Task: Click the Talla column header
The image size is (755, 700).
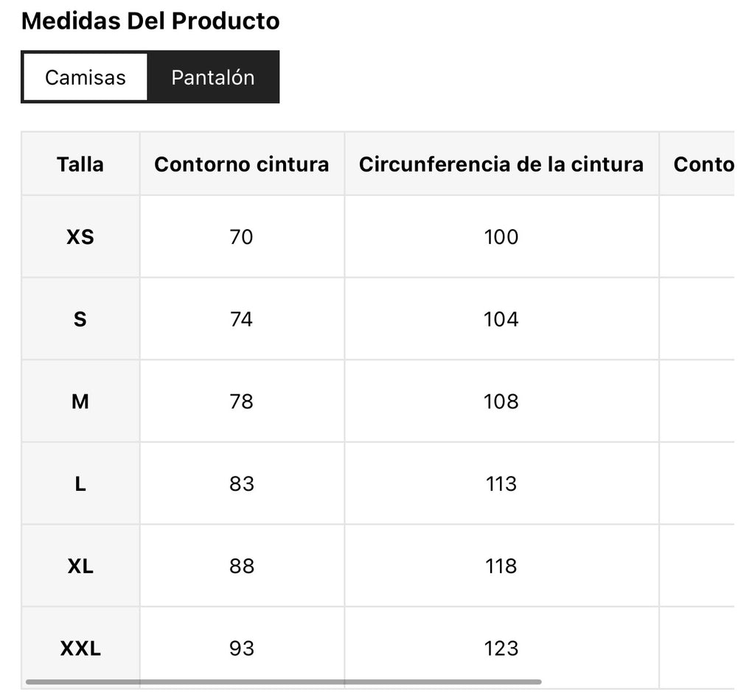Action: (x=80, y=164)
